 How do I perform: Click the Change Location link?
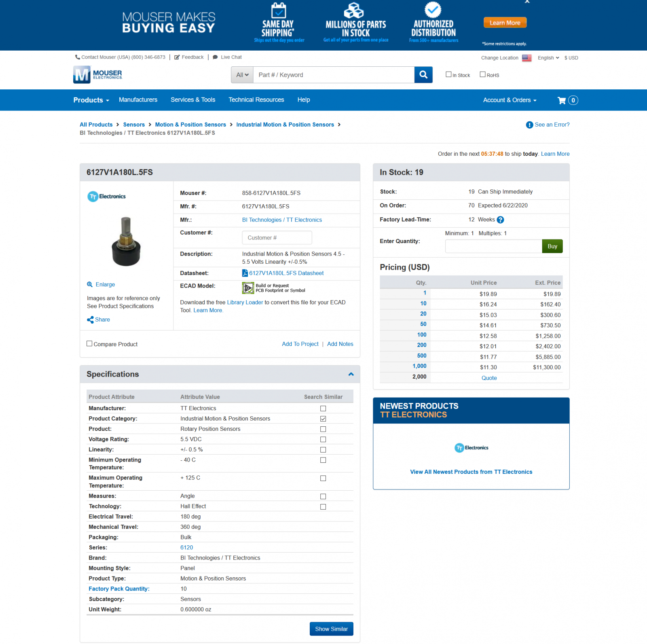[x=499, y=58]
